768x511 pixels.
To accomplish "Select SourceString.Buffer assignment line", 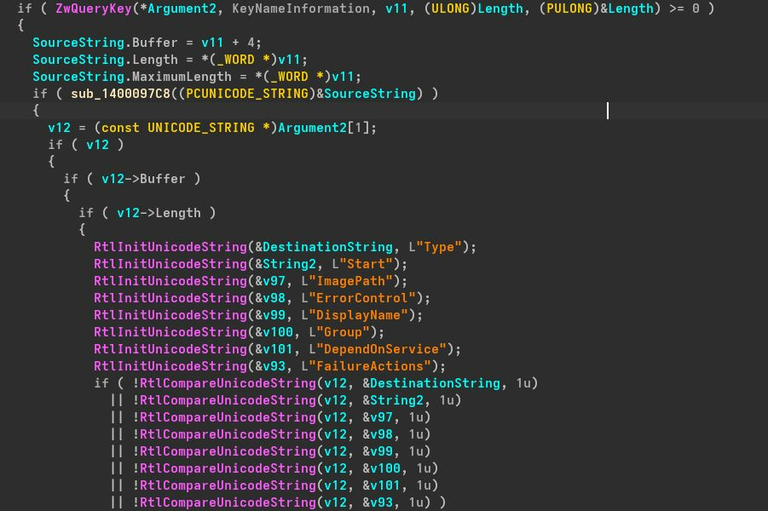I will (x=147, y=43).
